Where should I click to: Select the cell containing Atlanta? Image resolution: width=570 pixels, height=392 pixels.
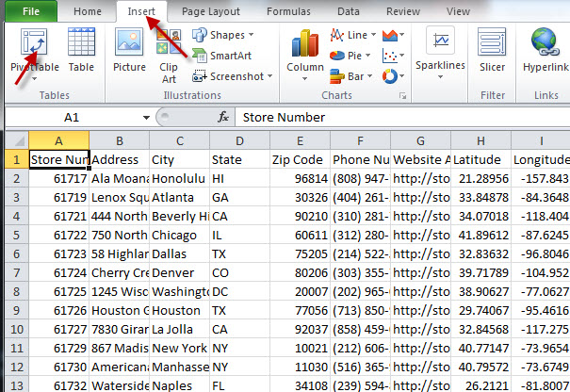tap(180, 198)
